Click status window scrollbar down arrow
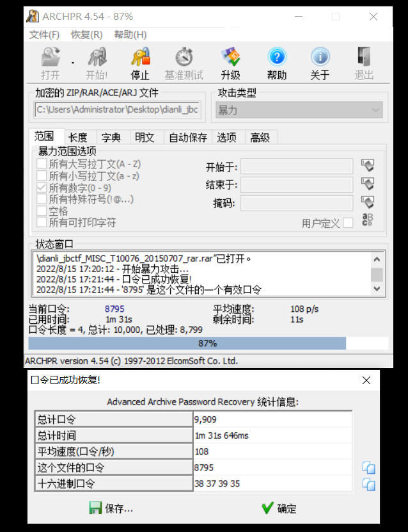This screenshot has width=408, height=532. [377, 288]
